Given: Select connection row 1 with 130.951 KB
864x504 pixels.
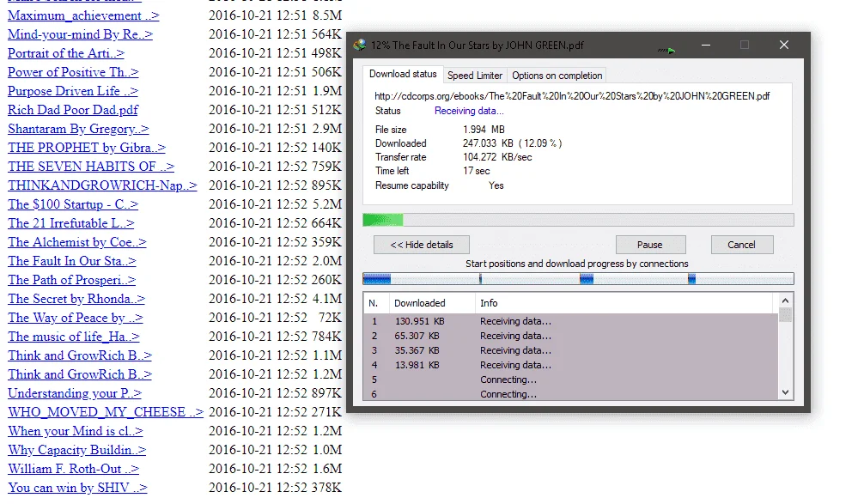Looking at the screenshot, I should click(x=570, y=321).
